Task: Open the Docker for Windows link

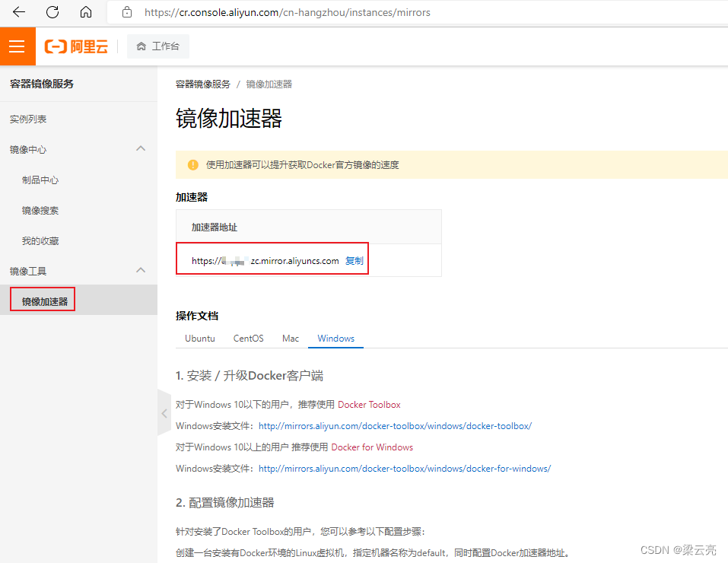Action: click(x=372, y=447)
